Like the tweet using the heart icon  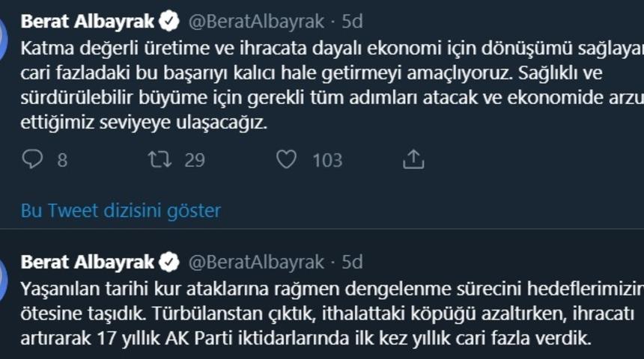pos(287,159)
